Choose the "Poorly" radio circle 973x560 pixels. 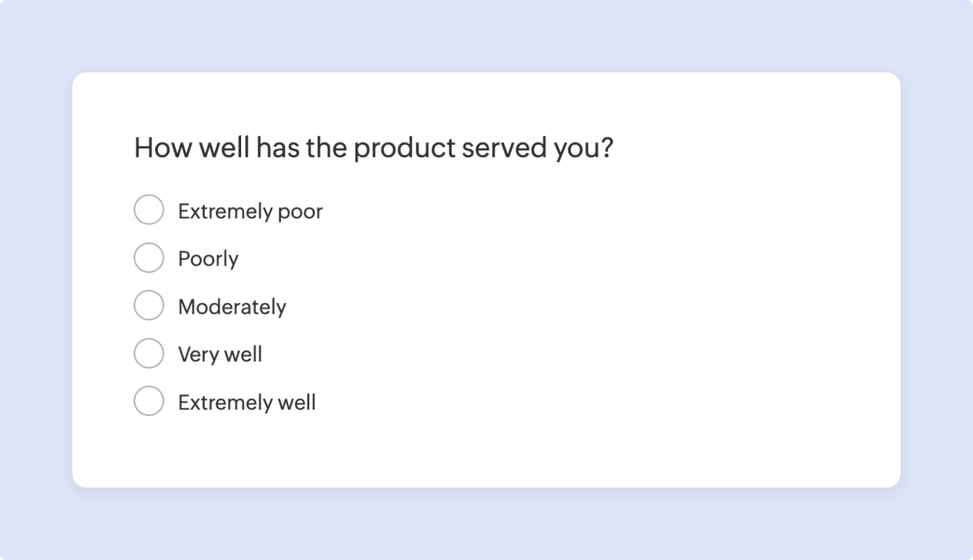click(148, 258)
